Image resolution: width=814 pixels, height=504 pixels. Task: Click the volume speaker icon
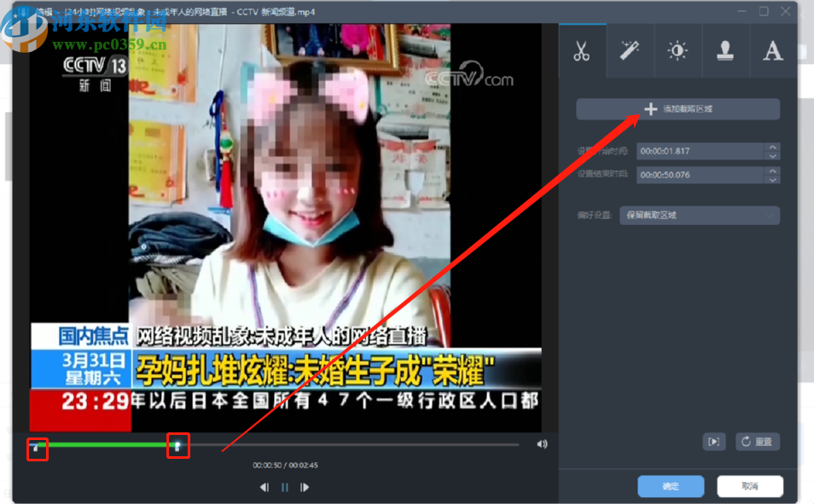point(541,443)
